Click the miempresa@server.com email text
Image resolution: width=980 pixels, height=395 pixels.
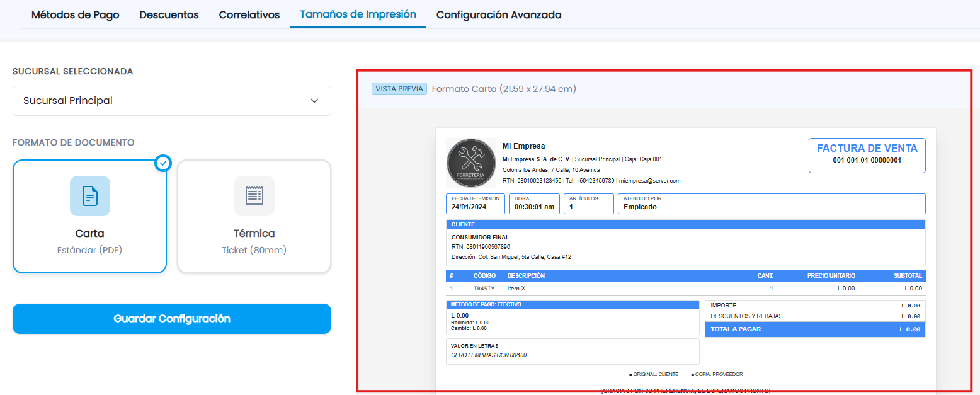pos(650,181)
